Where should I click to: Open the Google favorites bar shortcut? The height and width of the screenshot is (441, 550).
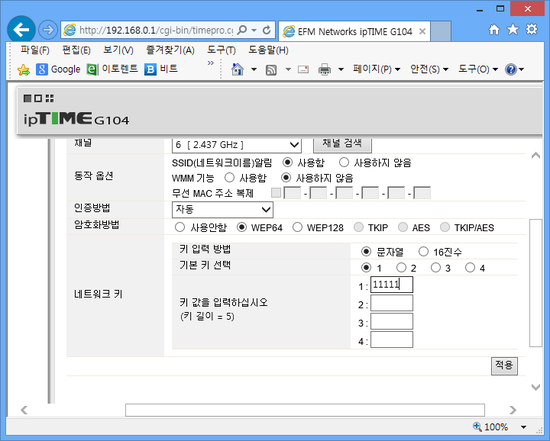coord(58,69)
